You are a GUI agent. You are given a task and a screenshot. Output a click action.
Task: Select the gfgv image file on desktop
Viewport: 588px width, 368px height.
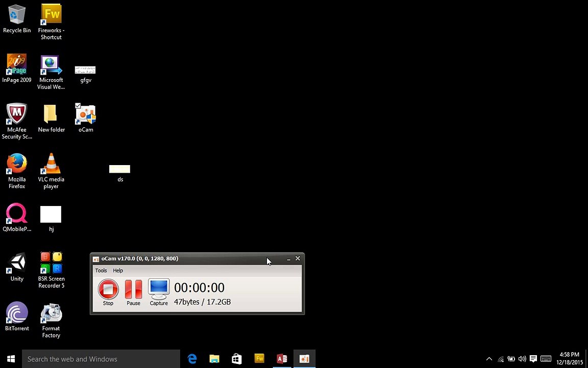86,74
